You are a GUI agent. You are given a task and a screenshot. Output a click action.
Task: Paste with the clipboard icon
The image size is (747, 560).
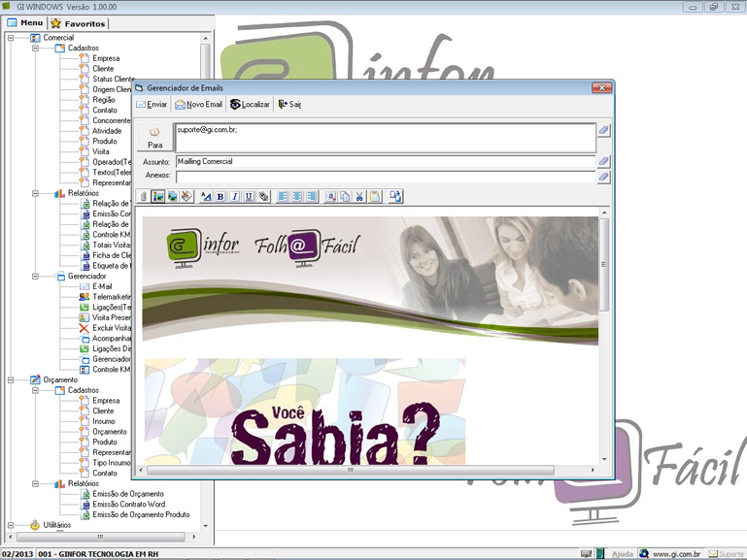[x=375, y=196]
